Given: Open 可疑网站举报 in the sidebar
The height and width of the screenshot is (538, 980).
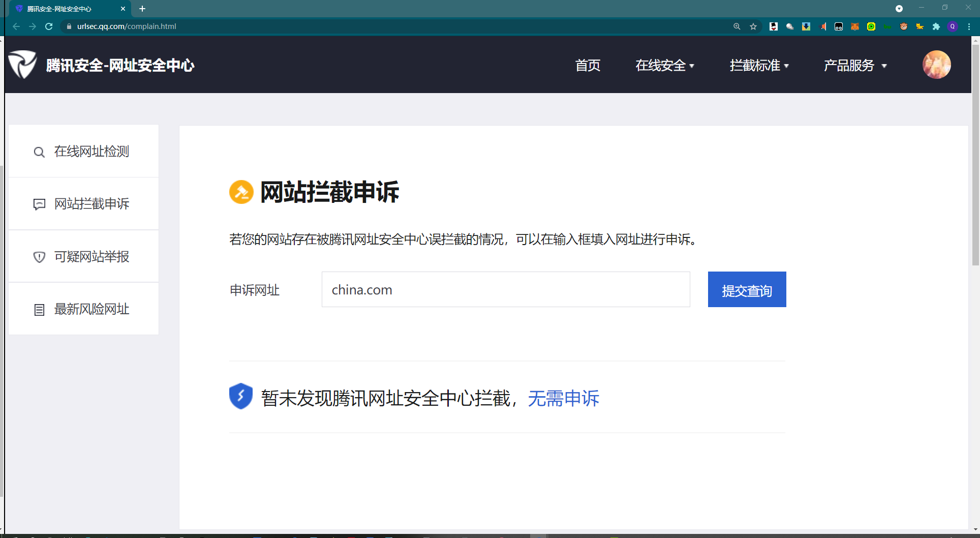Looking at the screenshot, I should point(84,257).
